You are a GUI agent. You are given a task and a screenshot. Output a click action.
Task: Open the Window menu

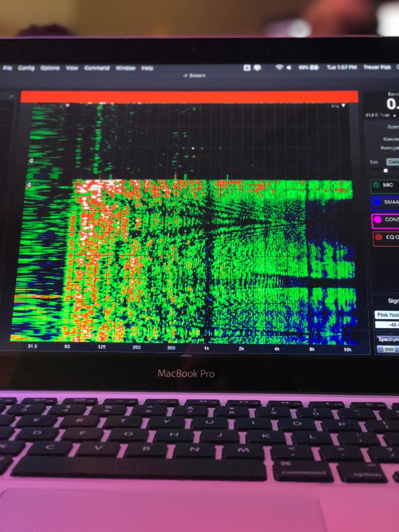click(x=125, y=68)
